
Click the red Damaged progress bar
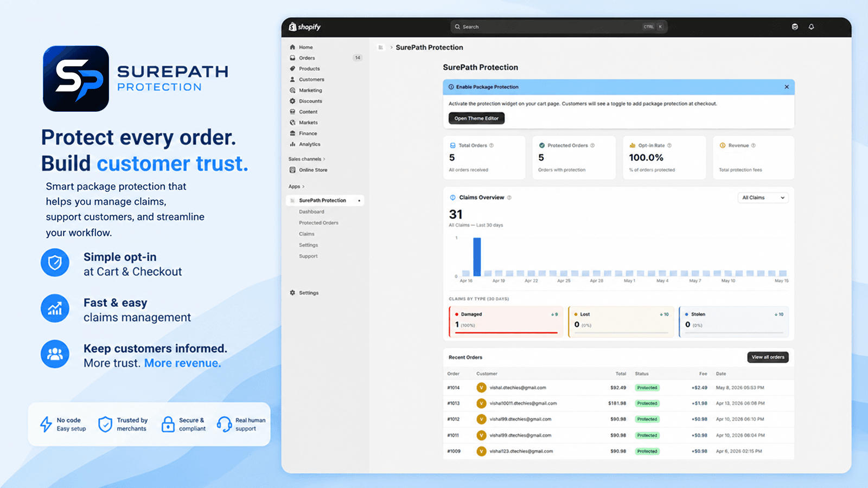[506, 332]
